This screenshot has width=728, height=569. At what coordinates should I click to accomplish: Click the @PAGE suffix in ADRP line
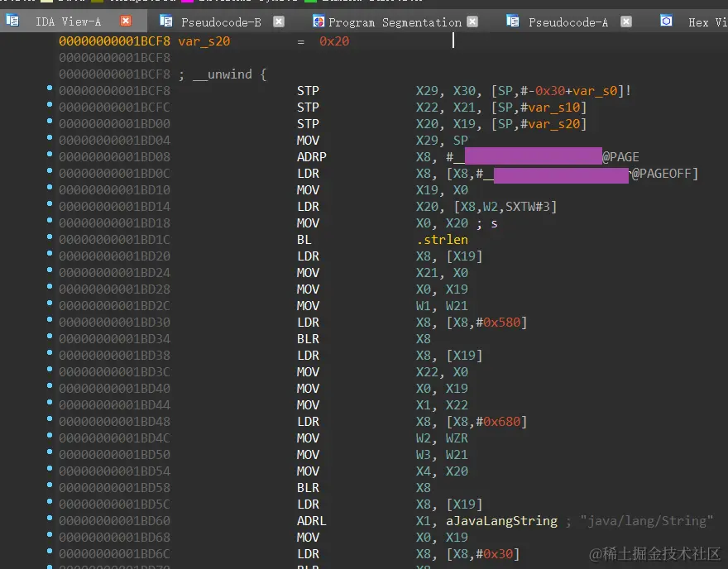click(620, 157)
